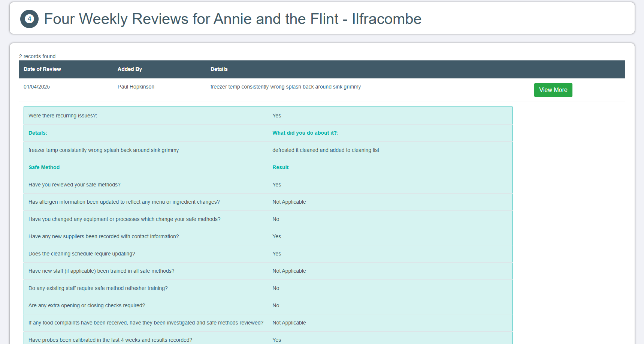The height and width of the screenshot is (344, 644).
Task: Click the 'Does the cleaning schedule require updating?' row
Action: [82, 254]
